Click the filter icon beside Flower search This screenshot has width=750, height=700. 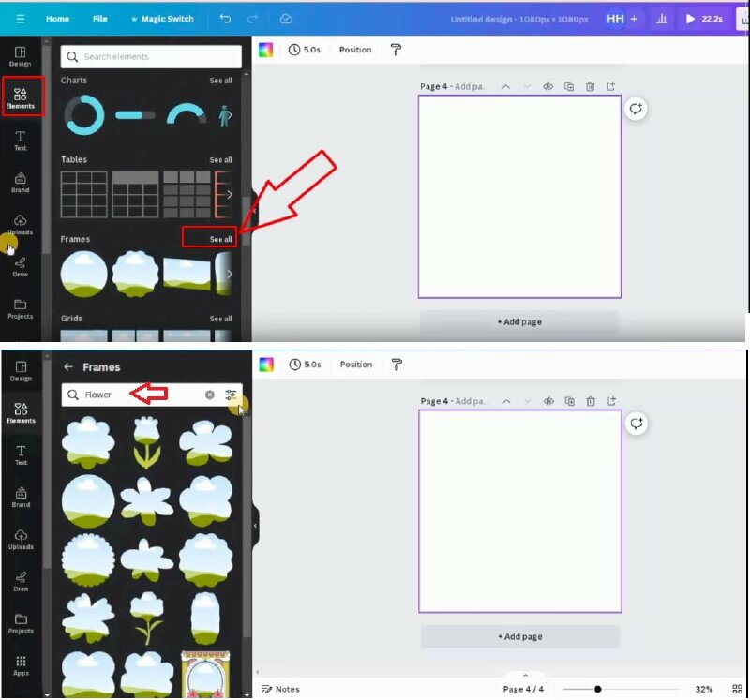(x=231, y=395)
